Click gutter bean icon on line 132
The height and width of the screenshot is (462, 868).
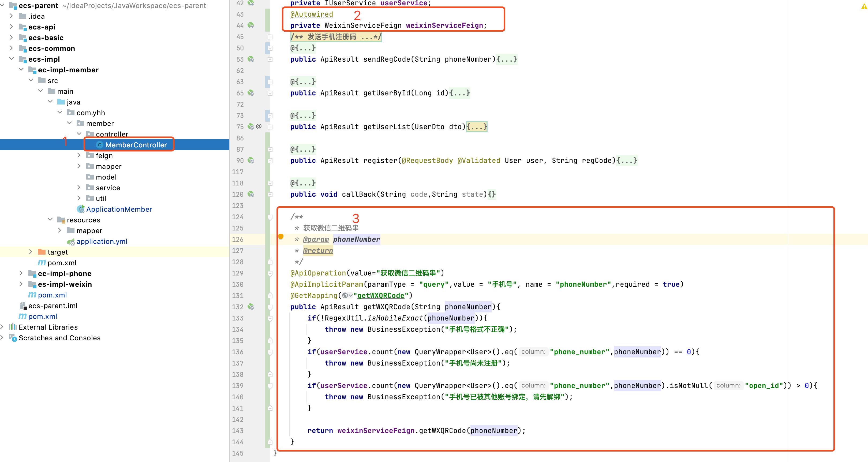point(251,307)
